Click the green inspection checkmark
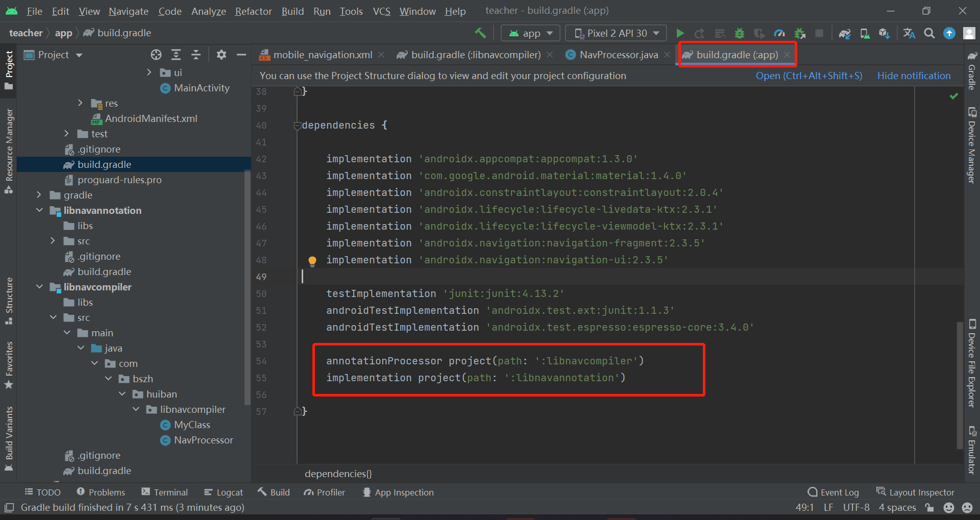The image size is (980, 520). coord(953,96)
